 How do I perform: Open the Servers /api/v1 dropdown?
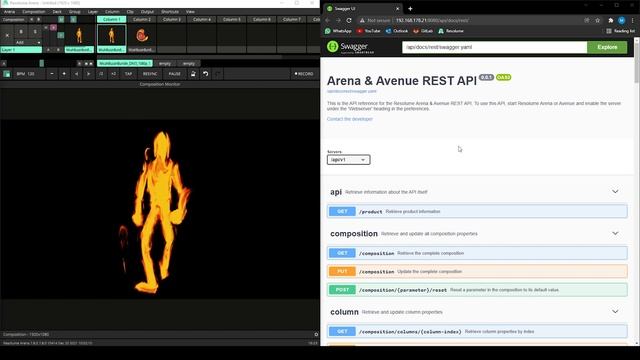pyautogui.click(x=349, y=160)
